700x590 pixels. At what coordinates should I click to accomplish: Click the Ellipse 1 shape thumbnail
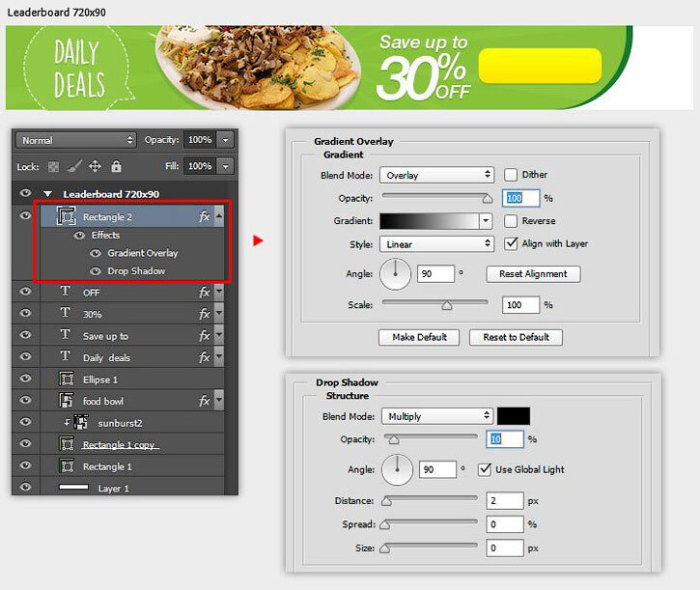pos(67,379)
